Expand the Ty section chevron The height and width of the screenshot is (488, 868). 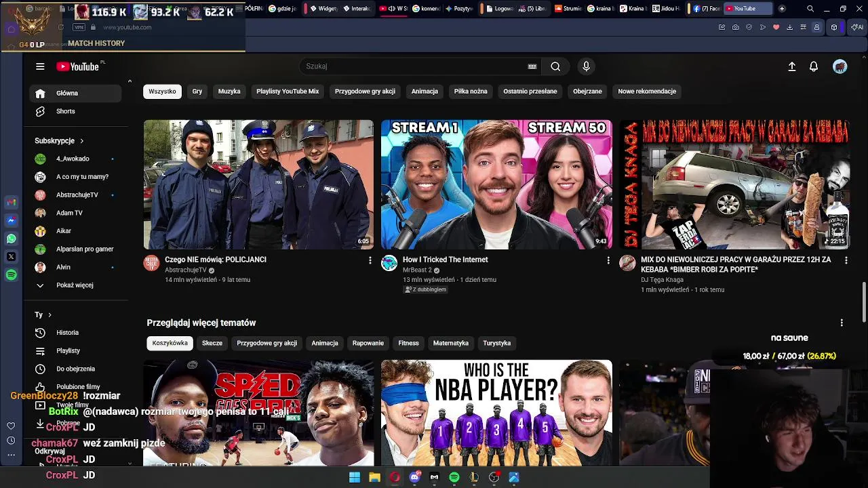pos(50,315)
